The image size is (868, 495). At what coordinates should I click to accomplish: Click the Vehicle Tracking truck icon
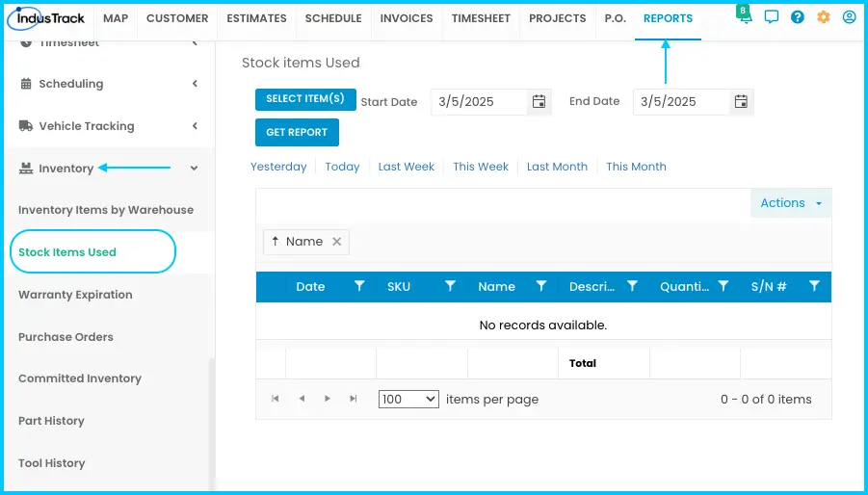point(26,126)
